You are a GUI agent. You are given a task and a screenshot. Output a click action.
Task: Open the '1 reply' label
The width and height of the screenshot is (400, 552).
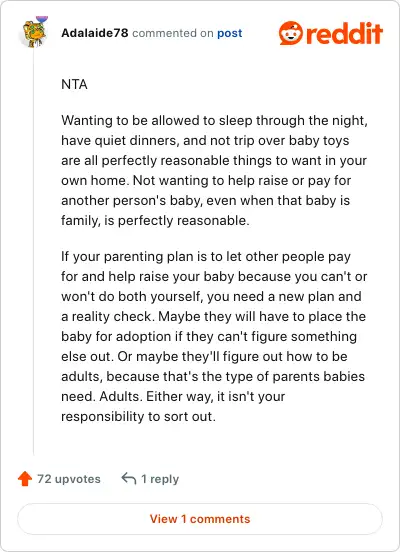160,479
